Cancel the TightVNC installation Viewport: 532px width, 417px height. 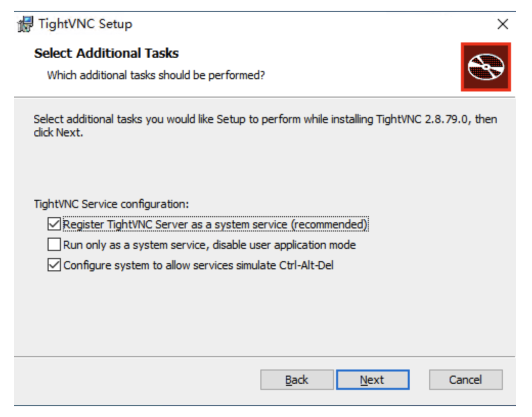pyautogui.click(x=465, y=380)
